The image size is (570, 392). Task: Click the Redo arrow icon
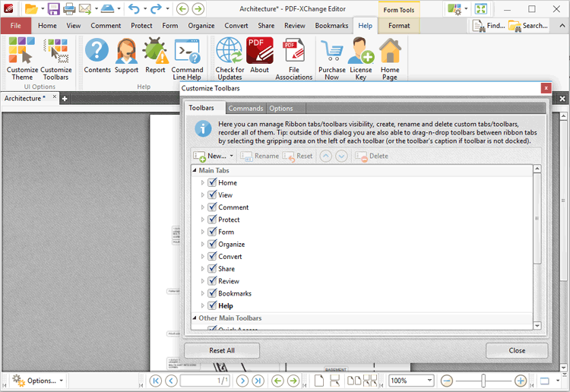[x=156, y=8]
